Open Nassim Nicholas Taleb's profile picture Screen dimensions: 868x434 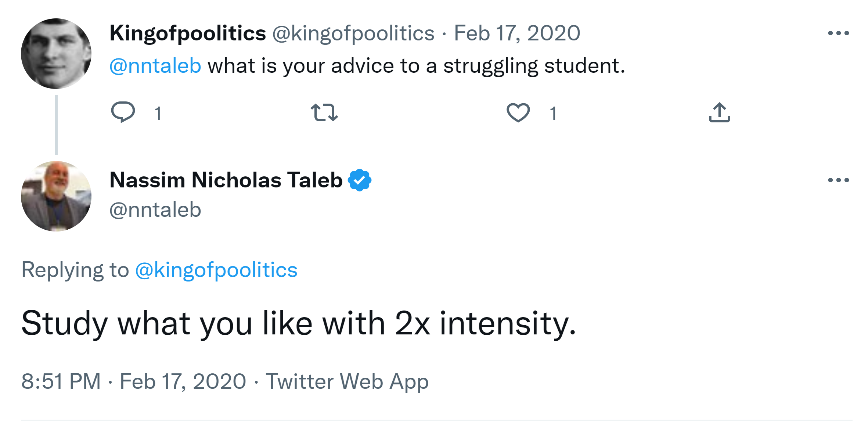pyautogui.click(x=56, y=196)
